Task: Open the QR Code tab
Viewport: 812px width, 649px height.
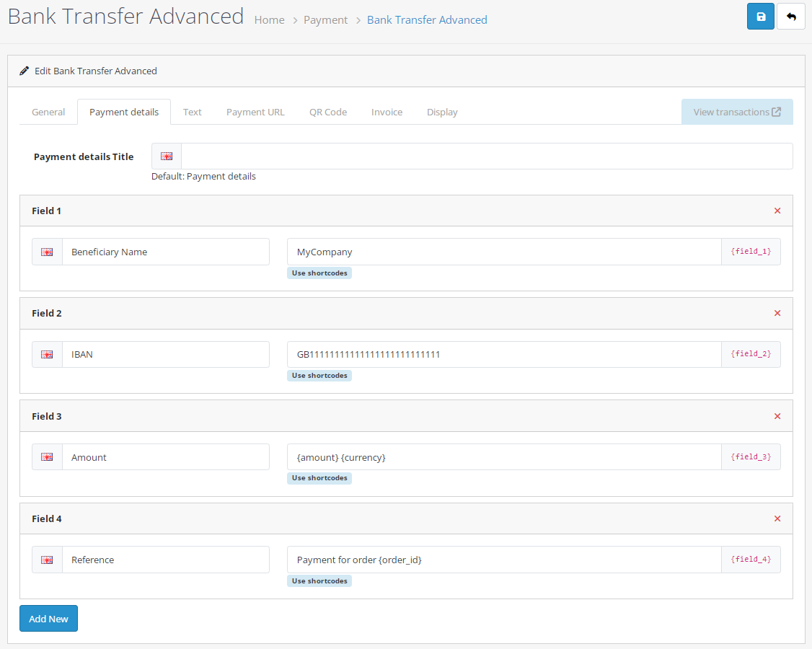Action: click(x=328, y=112)
